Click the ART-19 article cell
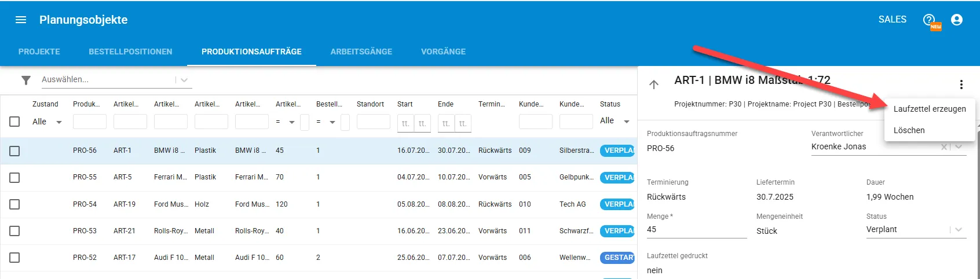Image resolution: width=980 pixels, height=279 pixels. click(125, 204)
